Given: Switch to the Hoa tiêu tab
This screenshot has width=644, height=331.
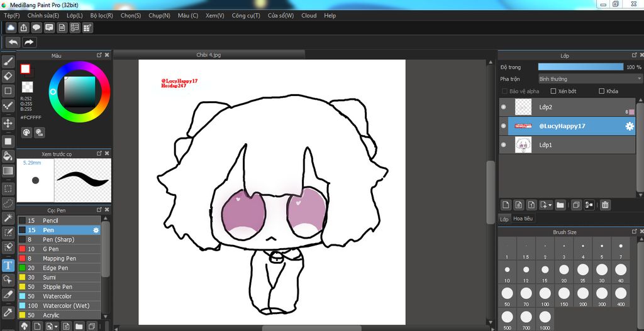Looking at the screenshot, I should [x=523, y=219].
